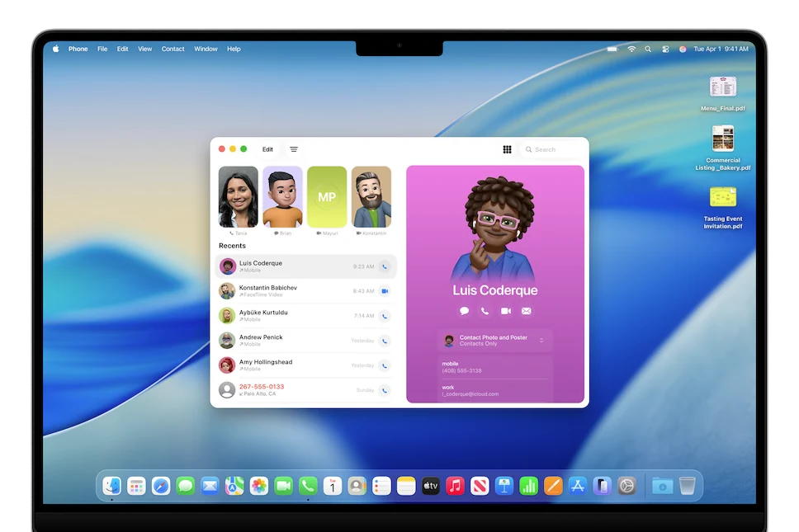Open the Notes app in the Dock
The image size is (799, 532).
click(406, 486)
